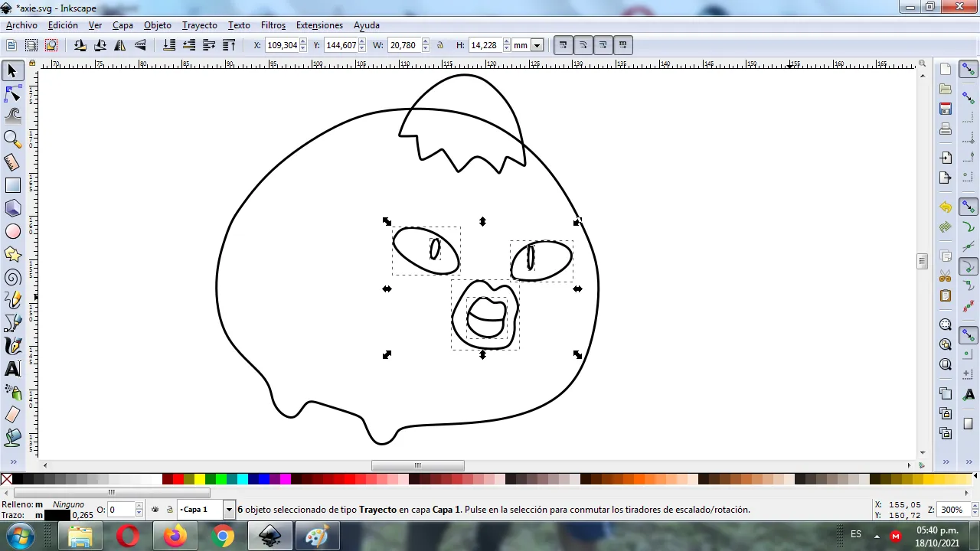Image resolution: width=980 pixels, height=551 pixels.
Task: Select the Text tool
Action: click(12, 369)
